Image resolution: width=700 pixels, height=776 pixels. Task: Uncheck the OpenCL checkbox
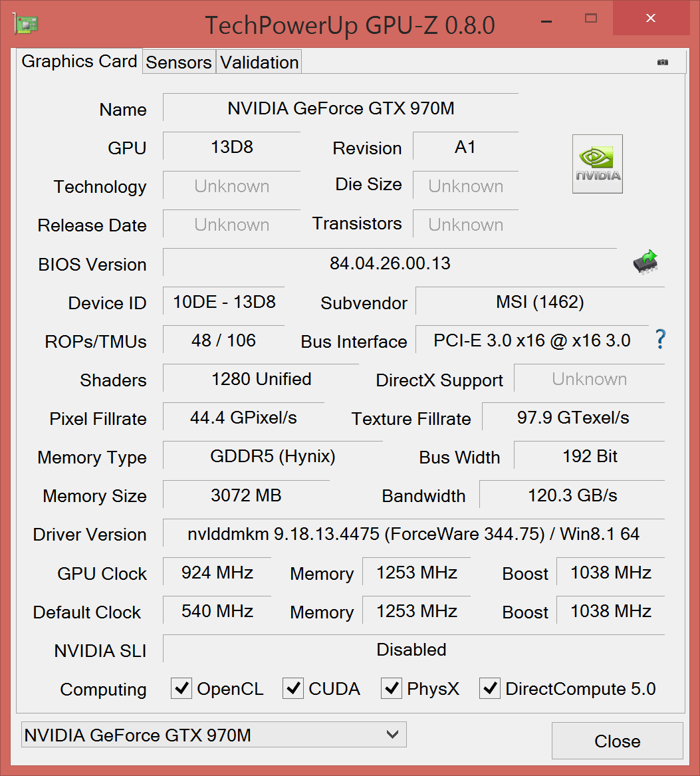pos(181,688)
